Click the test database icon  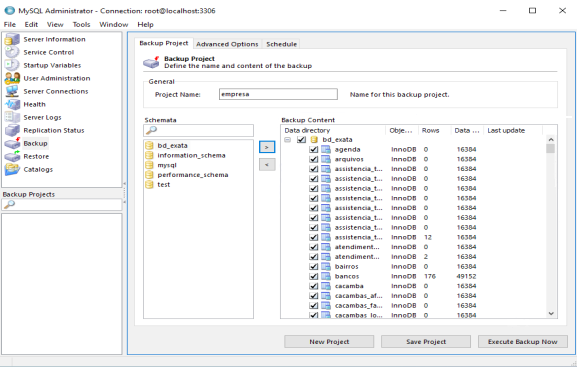pyautogui.click(x=149, y=184)
